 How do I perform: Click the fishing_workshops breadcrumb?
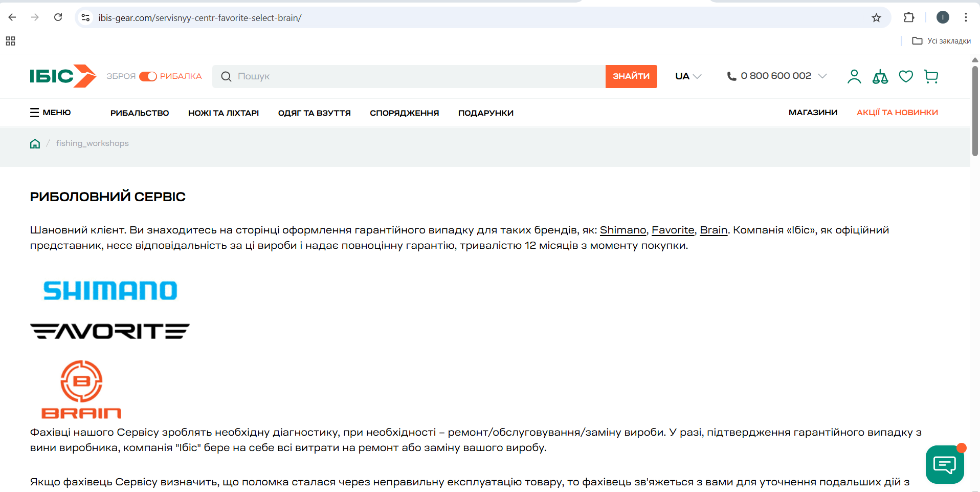coord(93,143)
